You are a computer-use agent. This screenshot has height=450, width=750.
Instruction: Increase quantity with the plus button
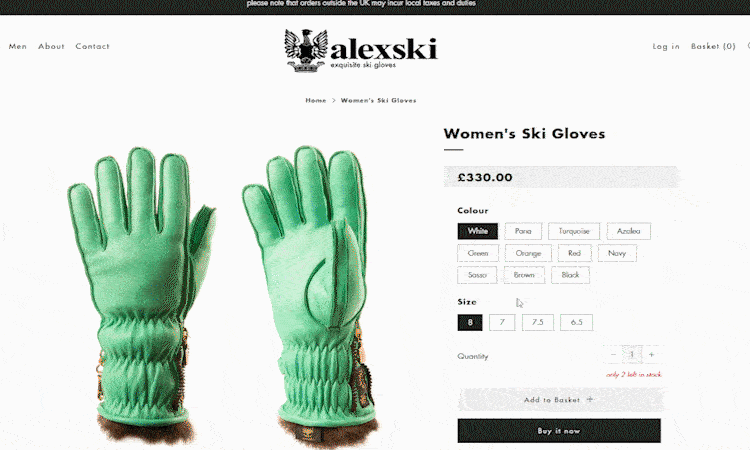click(x=651, y=355)
